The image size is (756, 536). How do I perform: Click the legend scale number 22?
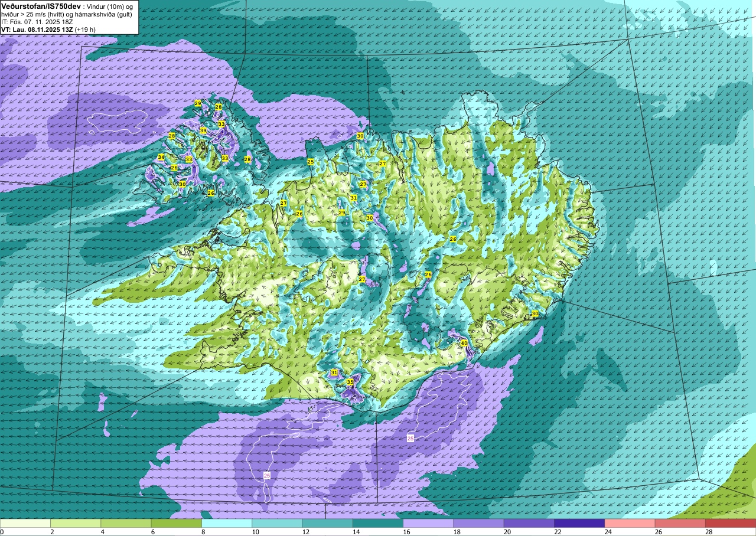point(558,532)
